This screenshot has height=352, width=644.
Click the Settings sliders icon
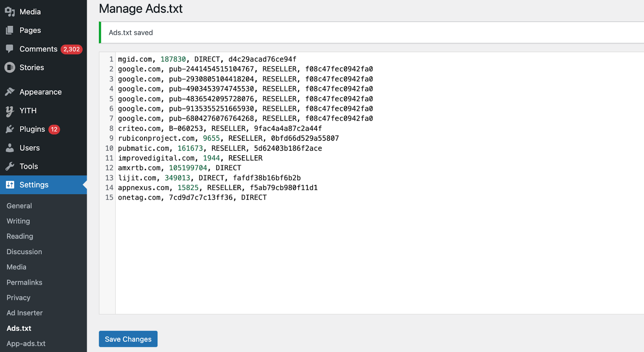(x=10, y=185)
